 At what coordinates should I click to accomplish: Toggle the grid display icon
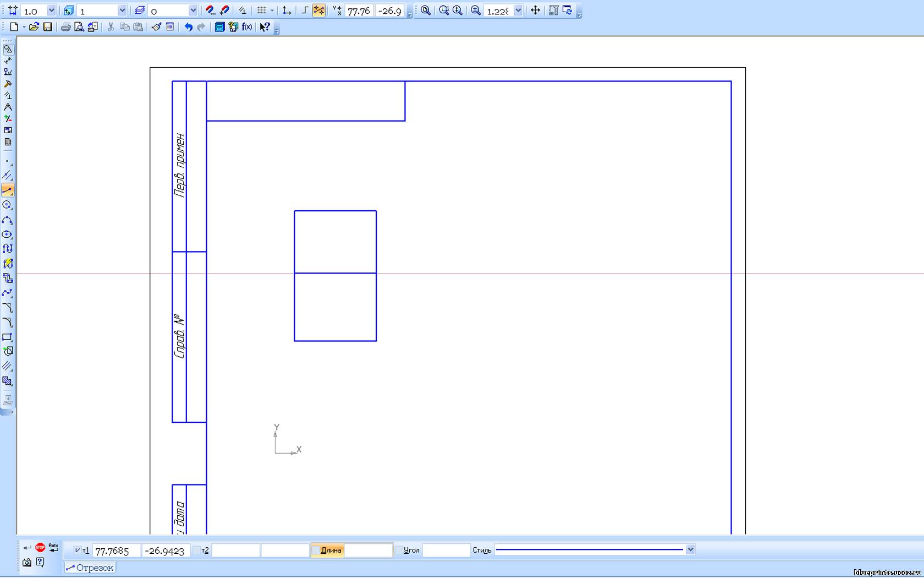[x=262, y=10]
